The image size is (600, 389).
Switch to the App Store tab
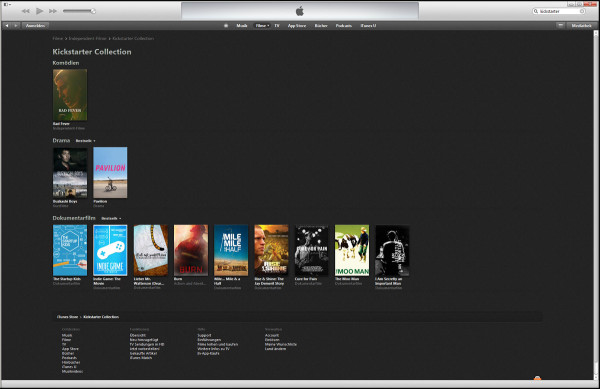click(297, 26)
